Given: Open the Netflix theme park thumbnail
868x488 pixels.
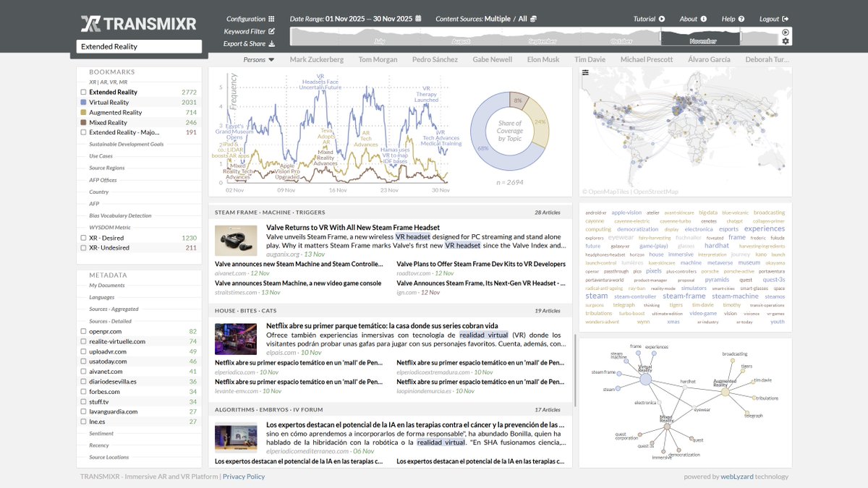Looking at the screenshot, I should 236,339.
